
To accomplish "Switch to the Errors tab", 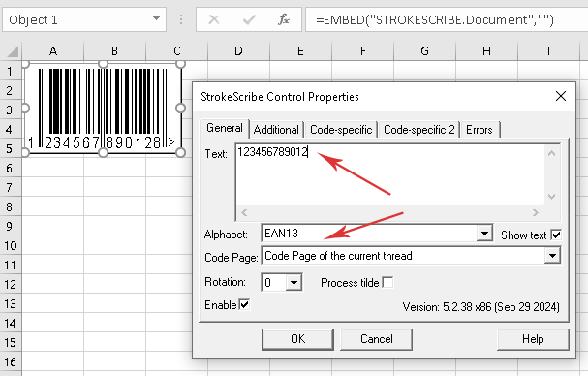I will (480, 130).
